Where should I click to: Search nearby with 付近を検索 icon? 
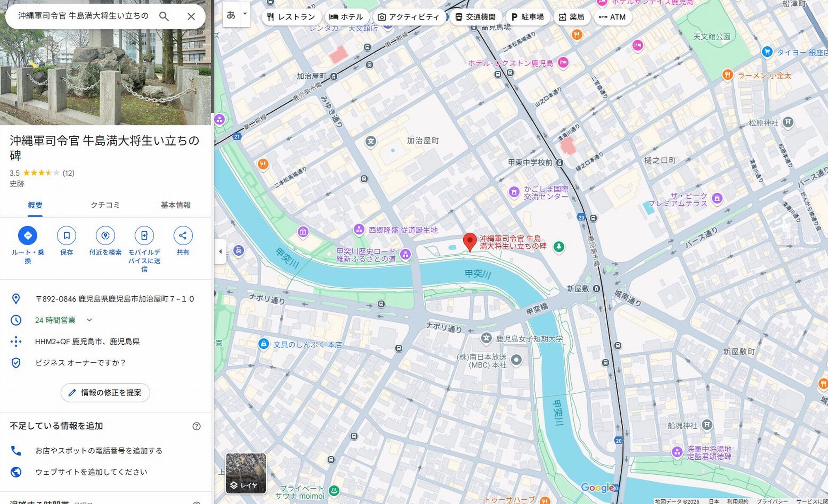tap(106, 235)
